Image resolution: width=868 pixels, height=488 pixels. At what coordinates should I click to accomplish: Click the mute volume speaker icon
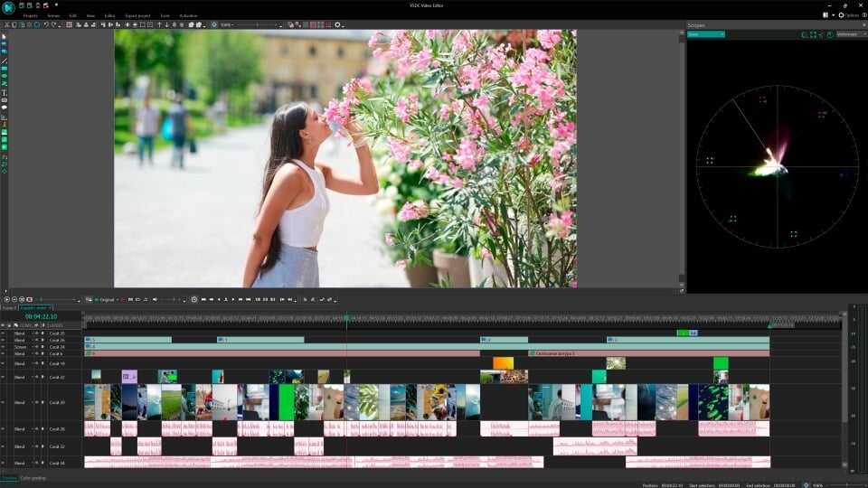coord(155,299)
